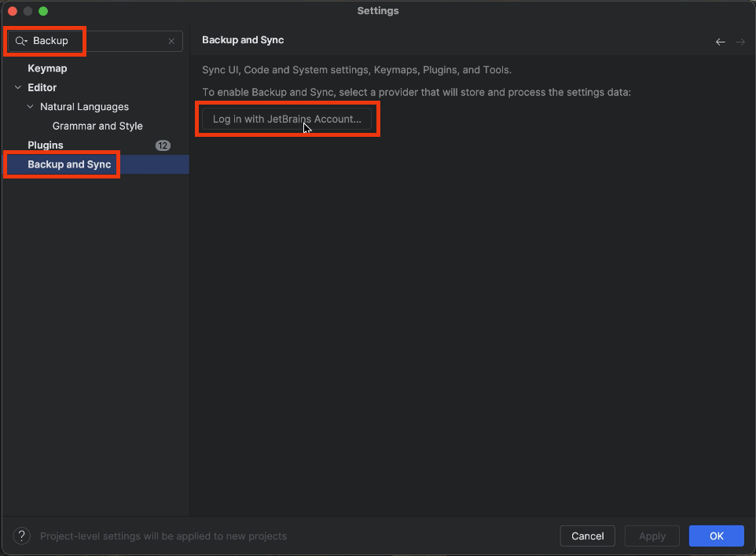Open Natural Languages settings page
The image size is (756, 556).
84,107
